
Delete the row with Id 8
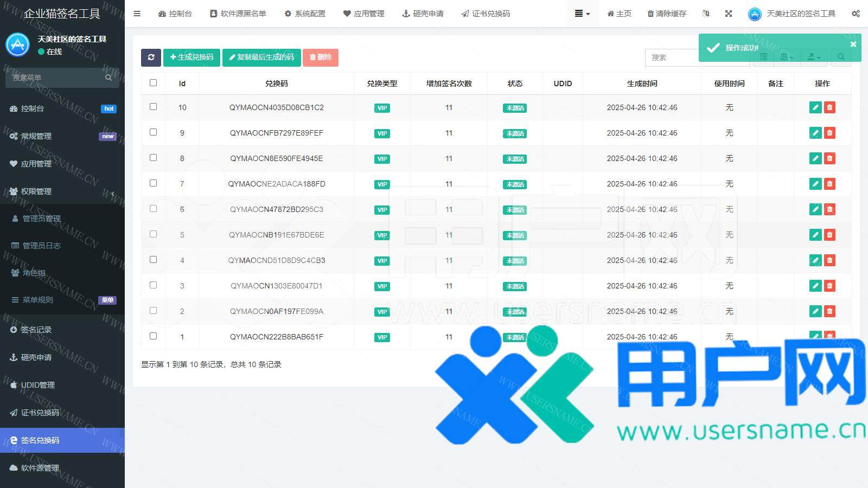point(829,158)
